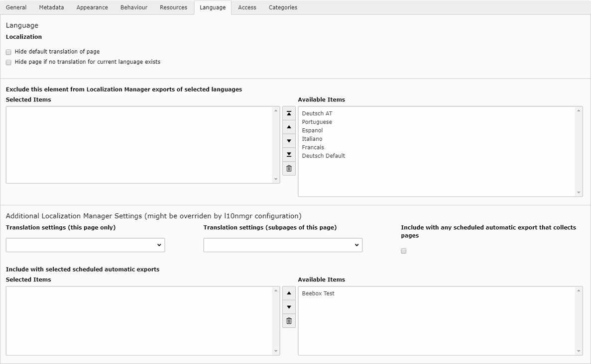
Task: Open the Categories tab
Action: [282, 7]
